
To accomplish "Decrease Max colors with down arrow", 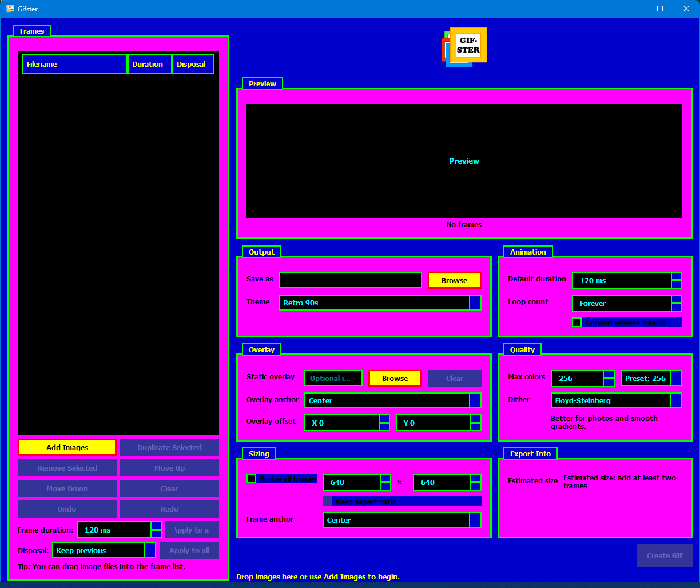I will click(x=609, y=382).
